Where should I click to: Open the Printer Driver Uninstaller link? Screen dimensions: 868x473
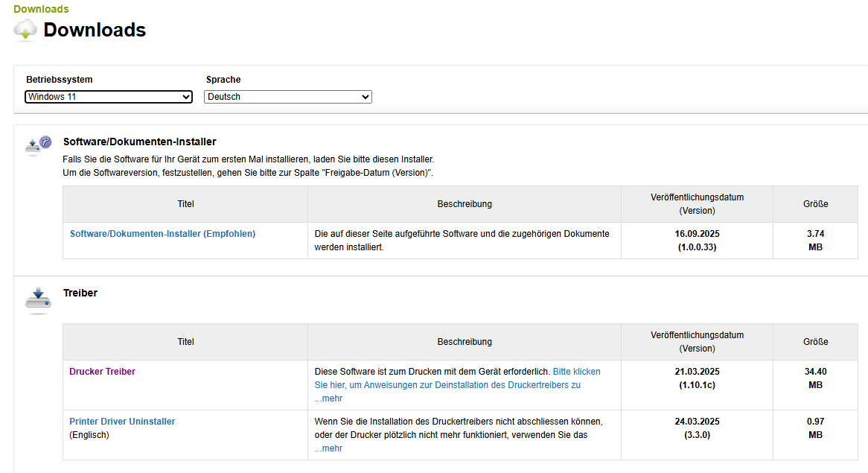pos(122,422)
